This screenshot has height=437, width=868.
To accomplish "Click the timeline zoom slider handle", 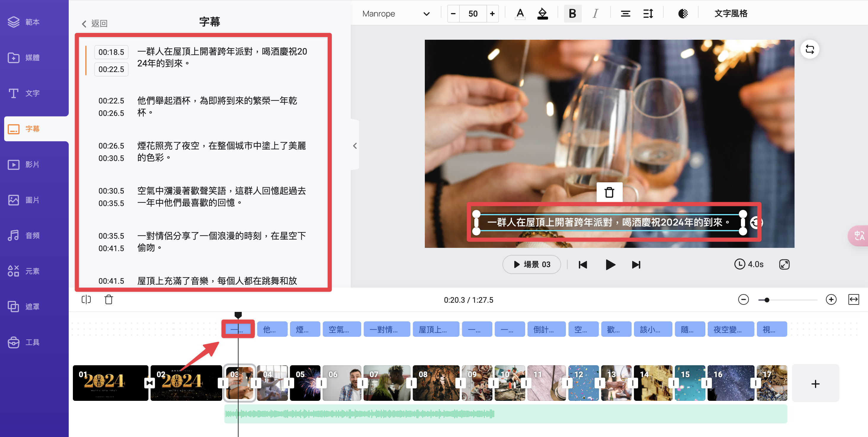I will tap(767, 300).
